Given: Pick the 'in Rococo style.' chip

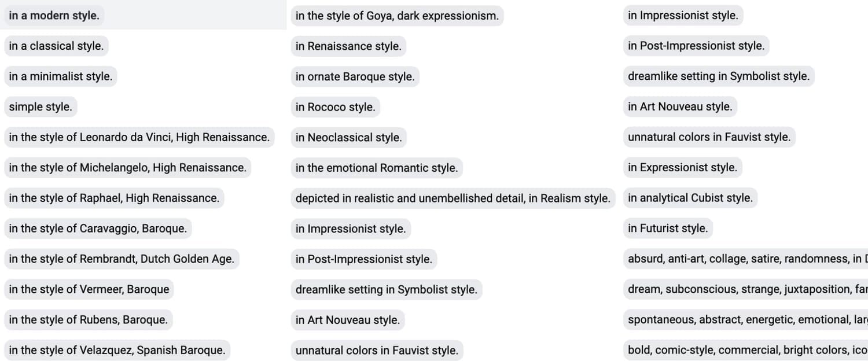Looking at the screenshot, I should (335, 107).
